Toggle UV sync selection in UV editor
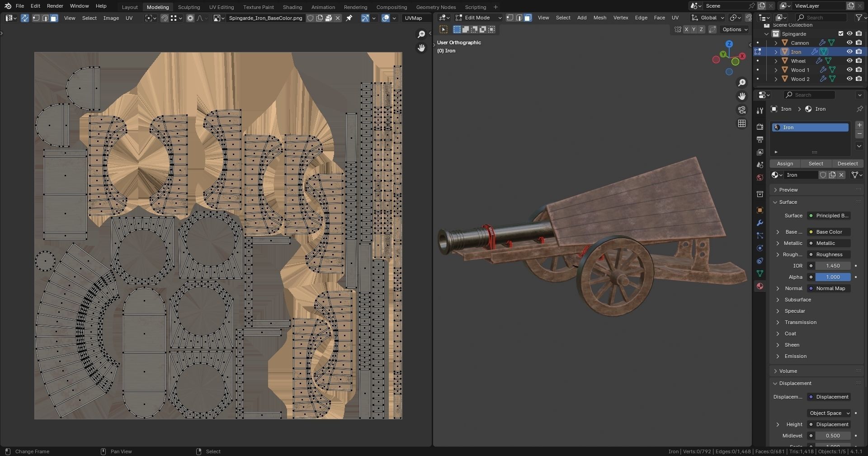Image resolution: width=868 pixels, height=456 pixels. [25, 18]
